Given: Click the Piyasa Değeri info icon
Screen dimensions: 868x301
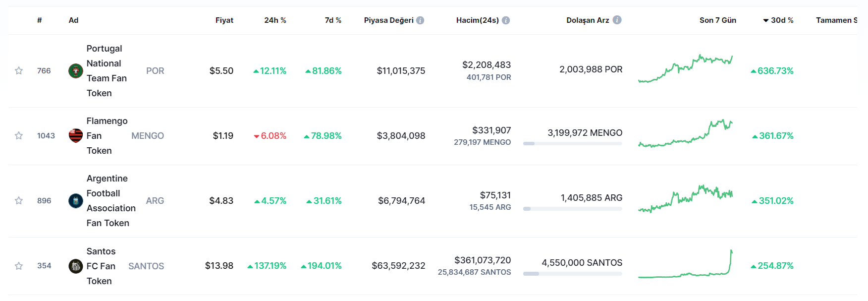Looking at the screenshot, I should (x=420, y=20).
